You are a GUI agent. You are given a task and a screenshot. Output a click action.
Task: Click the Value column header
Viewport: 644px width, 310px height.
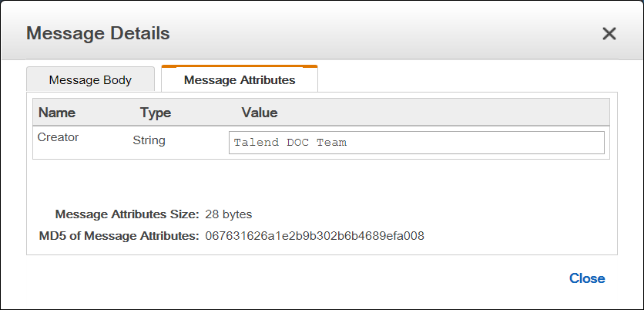coord(260,113)
